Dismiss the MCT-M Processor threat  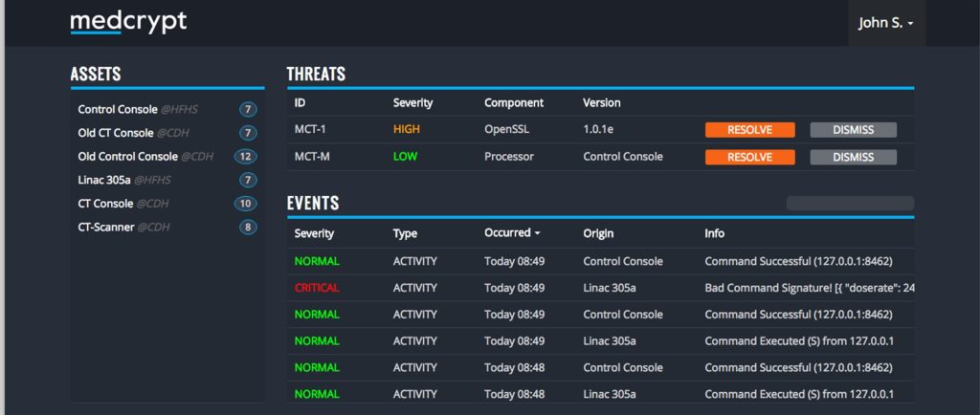pos(853,157)
